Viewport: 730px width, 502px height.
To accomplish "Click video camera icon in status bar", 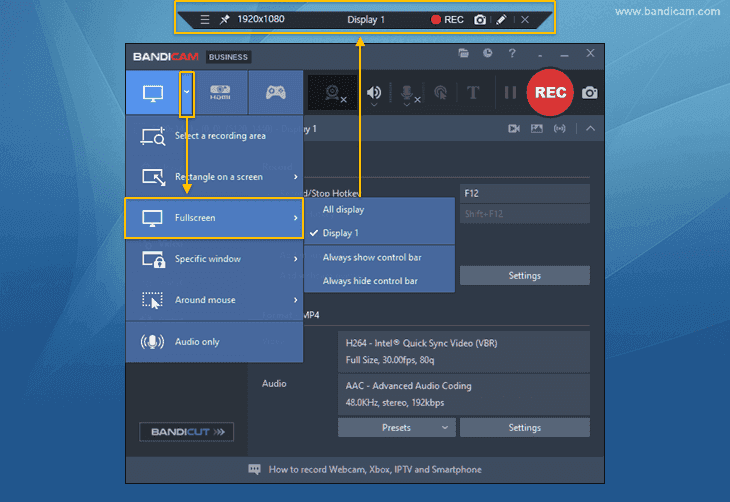I will (514, 129).
